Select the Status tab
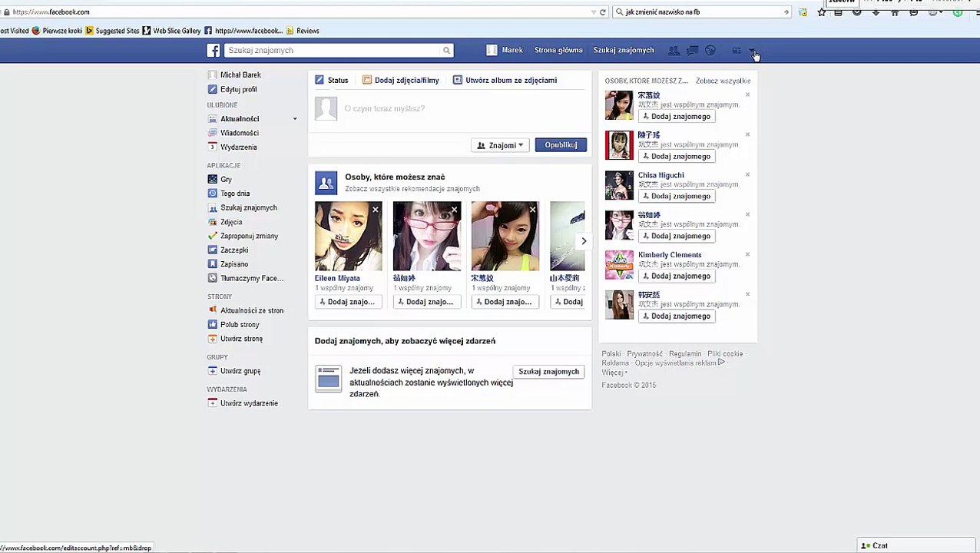 (x=332, y=80)
